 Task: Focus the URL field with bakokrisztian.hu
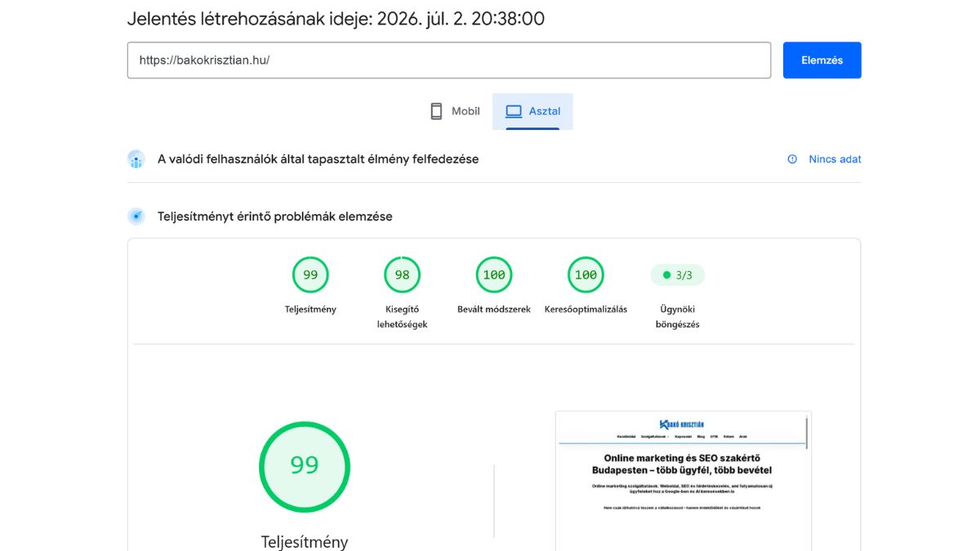coord(449,60)
